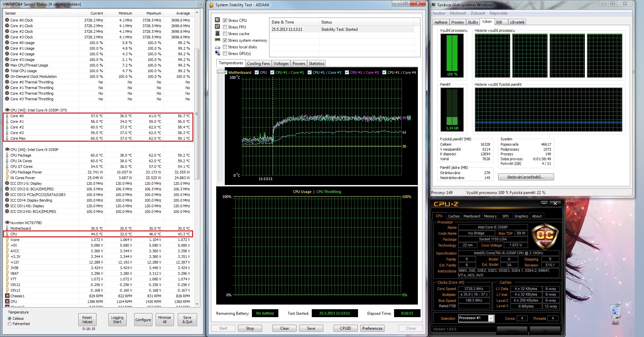This screenshot has width=644, height=337.
Task: Collapse the Intel Core i5-3350P: DTS sensor group
Action: [x=7, y=110]
